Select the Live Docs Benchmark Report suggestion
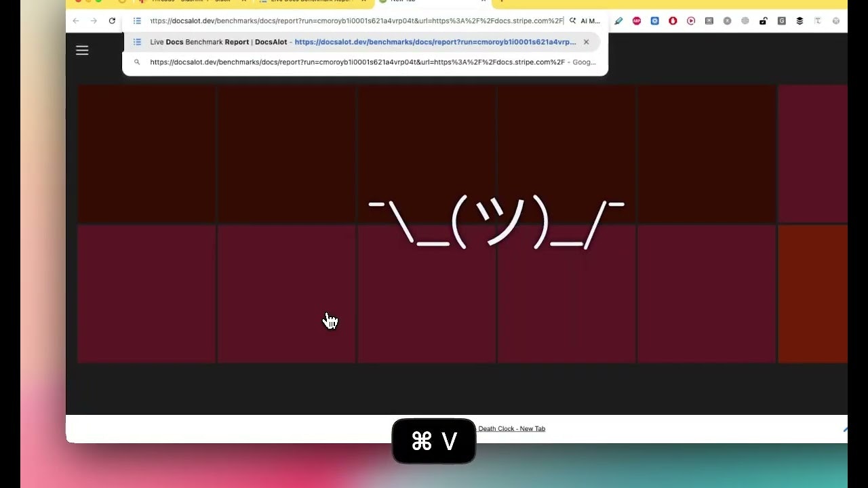The height and width of the screenshot is (488, 868). (x=362, y=42)
